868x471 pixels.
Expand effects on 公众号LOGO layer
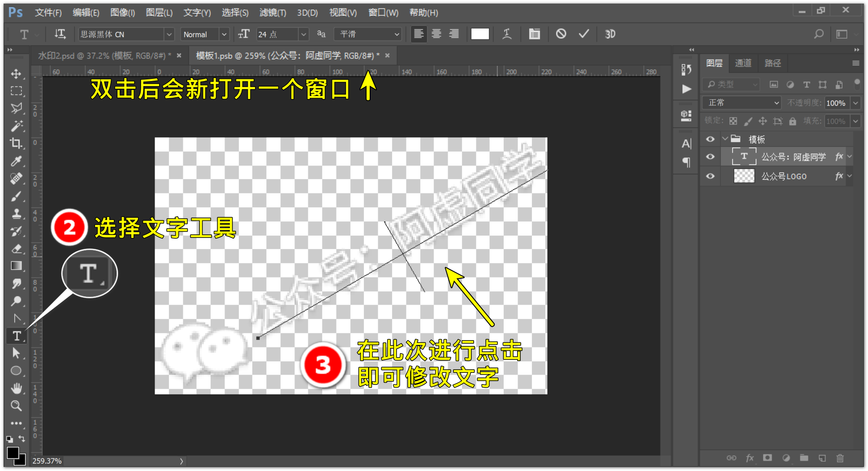coord(850,176)
